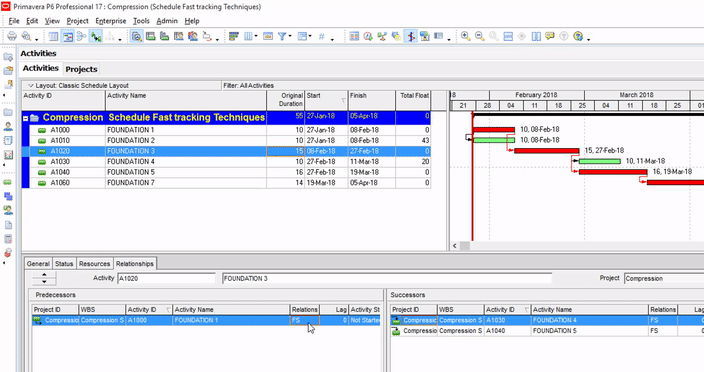Click the hash renumber icon
Viewport: 704px width, 372px height.
click(x=321, y=36)
